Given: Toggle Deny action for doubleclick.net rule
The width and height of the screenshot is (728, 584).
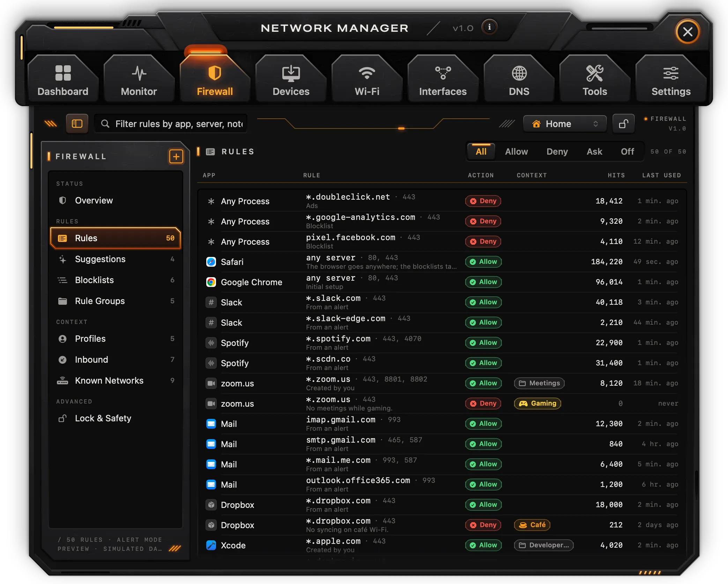Looking at the screenshot, I should (x=483, y=201).
